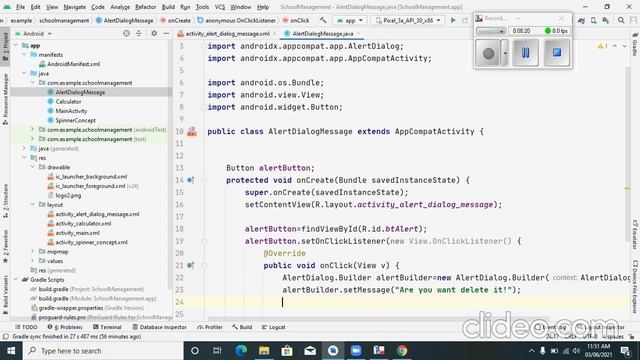Open the Analyze menu
The height and width of the screenshot is (360, 640).
[x=120, y=7]
